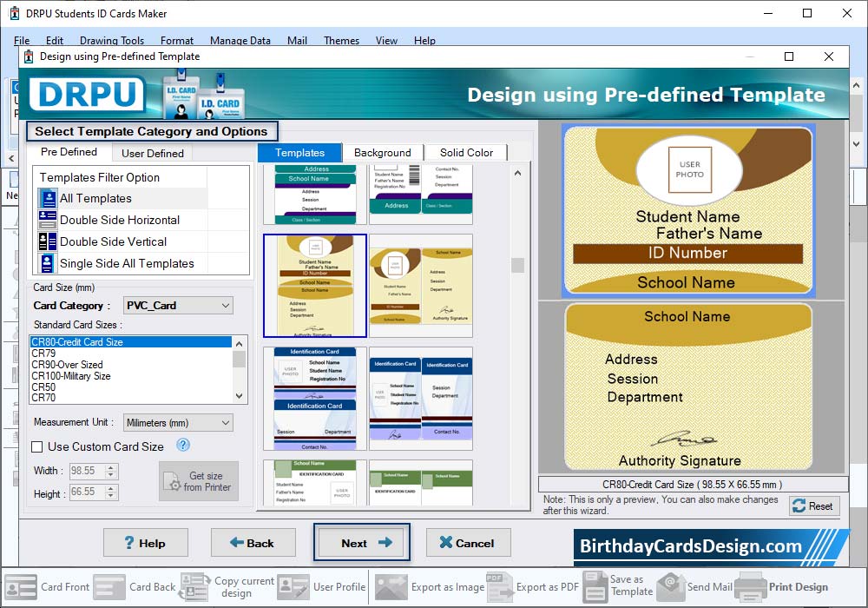Select the yellow-brown double-side horizontal template thumbnail
The image size is (868, 608).
pos(421,285)
